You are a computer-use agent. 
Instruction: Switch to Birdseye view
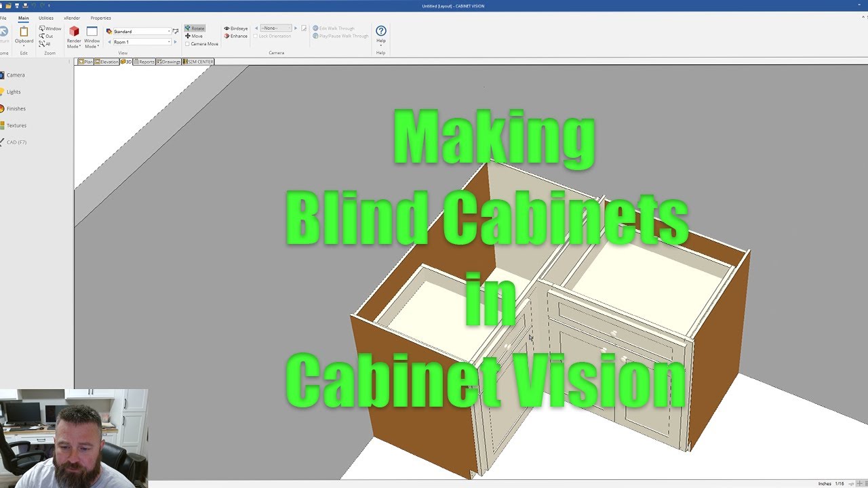[x=236, y=28]
